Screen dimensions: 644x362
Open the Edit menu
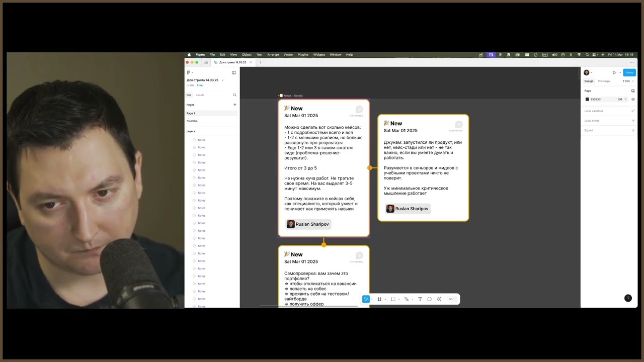[222, 54]
